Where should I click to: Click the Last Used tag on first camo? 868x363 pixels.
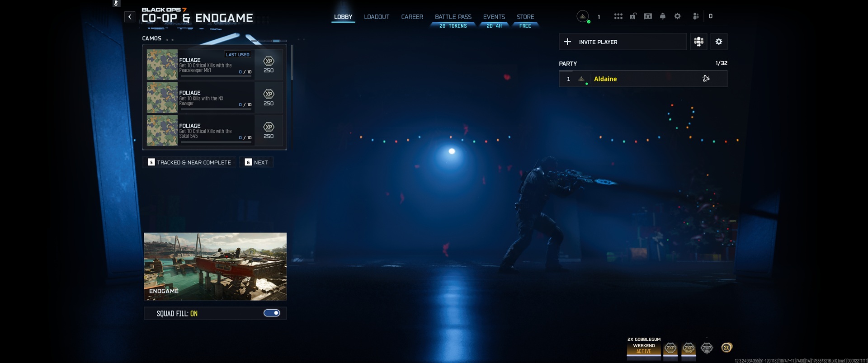tap(237, 54)
